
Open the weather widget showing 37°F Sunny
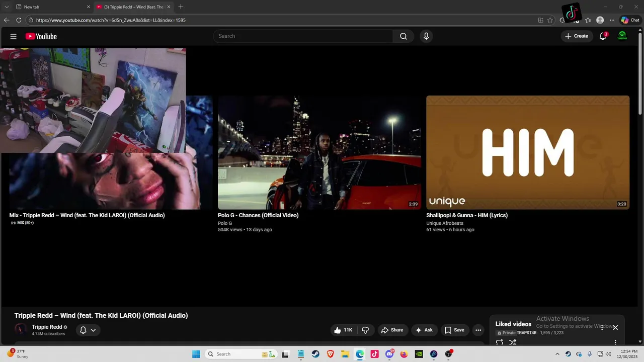click(x=18, y=354)
